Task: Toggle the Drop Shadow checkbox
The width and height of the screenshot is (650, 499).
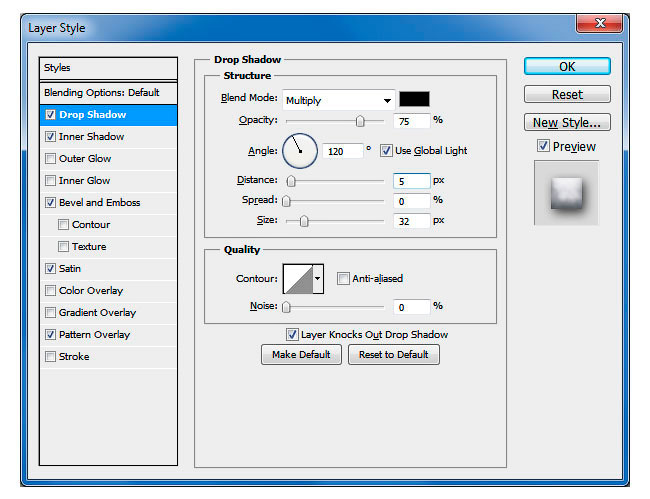Action: pos(51,114)
